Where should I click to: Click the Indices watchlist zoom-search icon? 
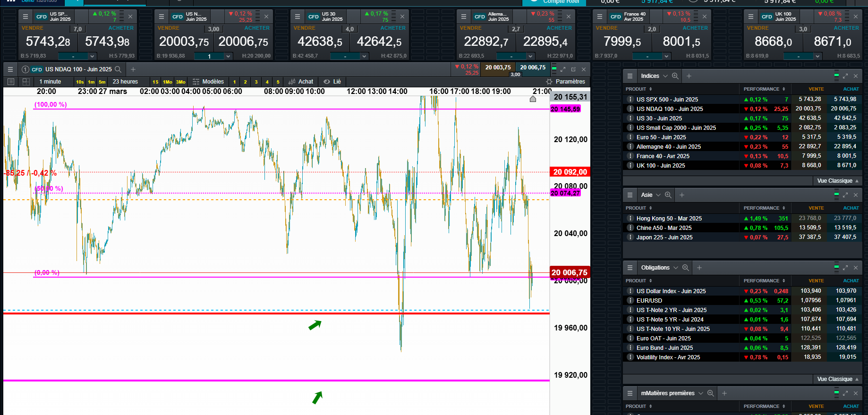tap(675, 76)
